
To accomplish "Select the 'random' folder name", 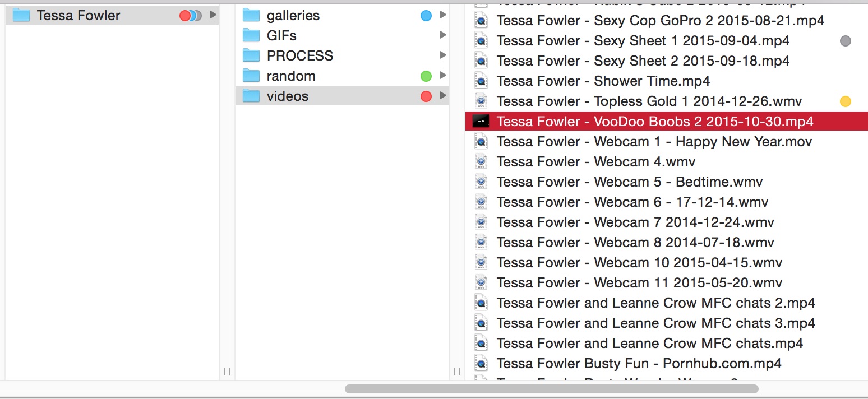I will click(291, 76).
